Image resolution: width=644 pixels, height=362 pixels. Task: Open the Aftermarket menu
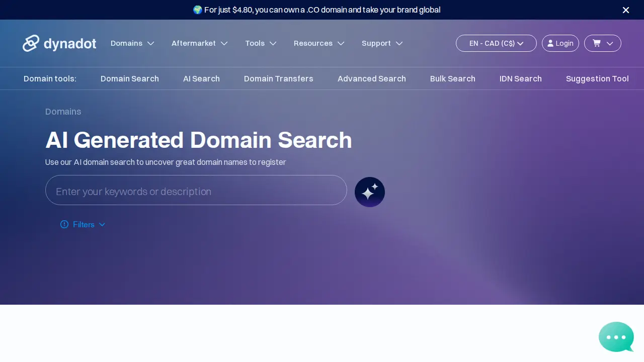(x=200, y=43)
